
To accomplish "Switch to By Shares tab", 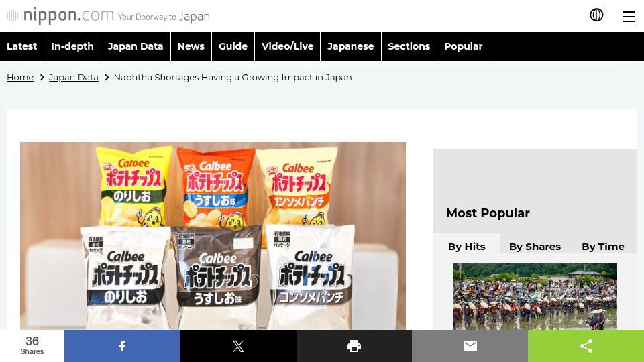I will [535, 246].
